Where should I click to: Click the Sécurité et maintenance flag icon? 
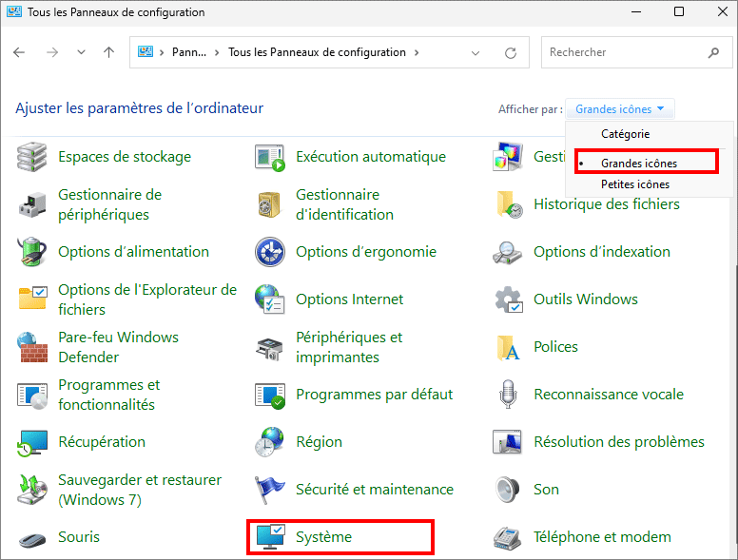(269, 490)
